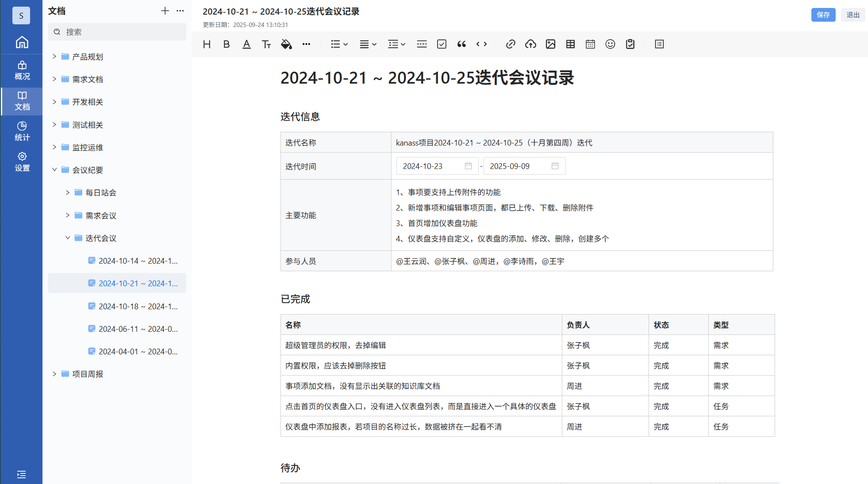Image resolution: width=868 pixels, height=484 pixels.
Task: Collapse the 会议纪要 folder
Action: point(54,169)
